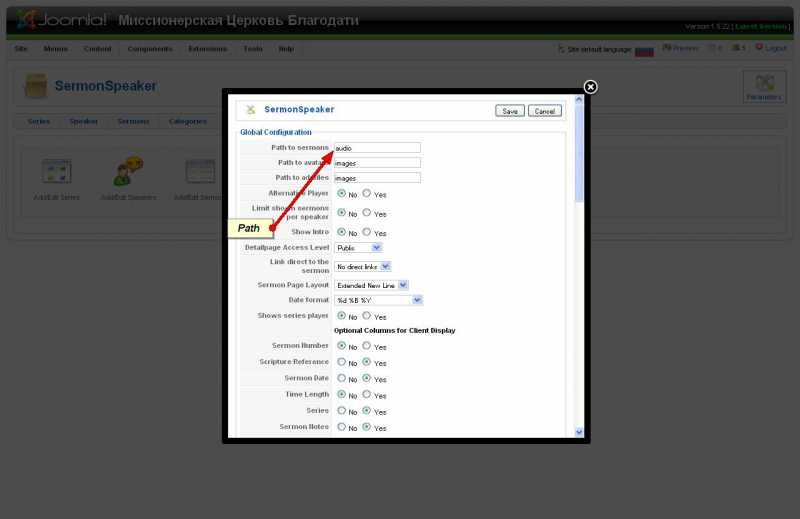Click the vertical scrollbar thumb in dialog
This screenshot has height=519, width=800.
tap(579, 153)
